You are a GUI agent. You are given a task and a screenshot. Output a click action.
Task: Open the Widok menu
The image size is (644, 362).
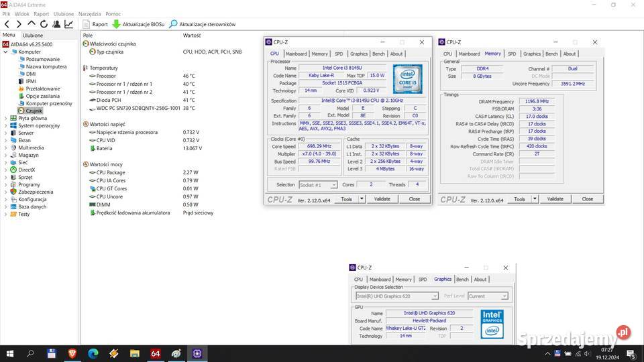pyautogui.click(x=21, y=14)
